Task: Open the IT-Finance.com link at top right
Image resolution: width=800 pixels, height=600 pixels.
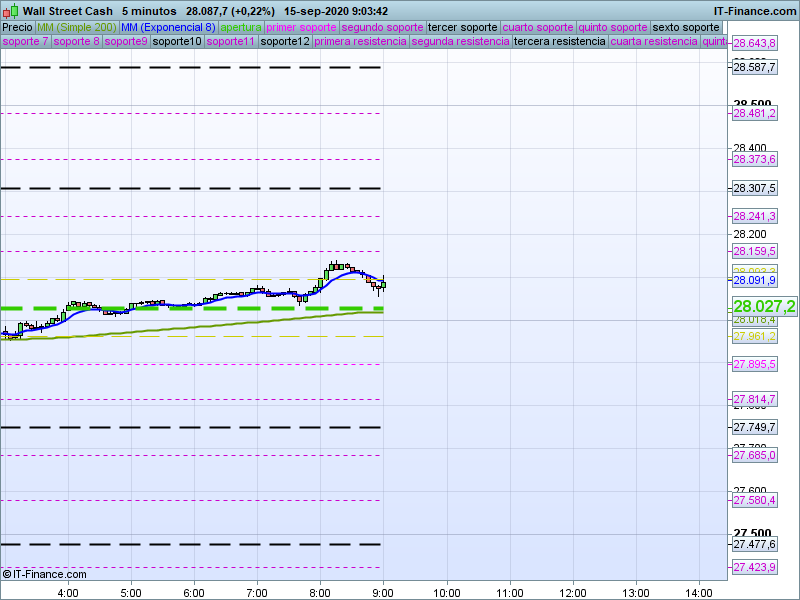Action: [x=754, y=11]
